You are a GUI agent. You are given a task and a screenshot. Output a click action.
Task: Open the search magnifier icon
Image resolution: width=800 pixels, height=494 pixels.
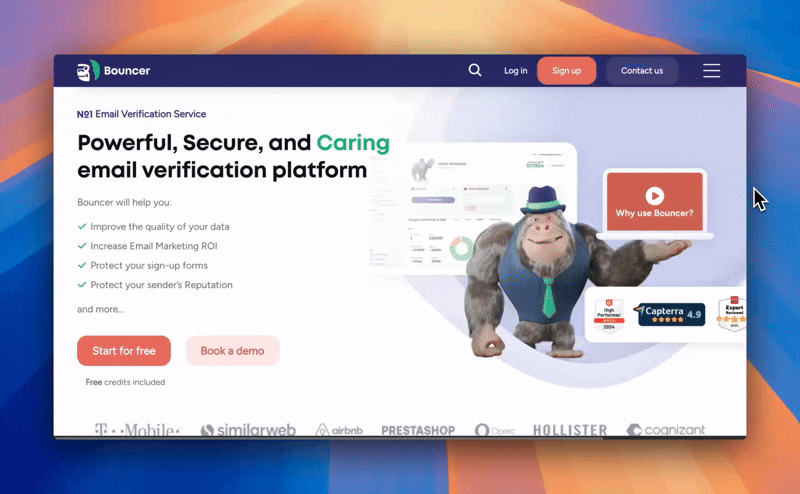475,70
